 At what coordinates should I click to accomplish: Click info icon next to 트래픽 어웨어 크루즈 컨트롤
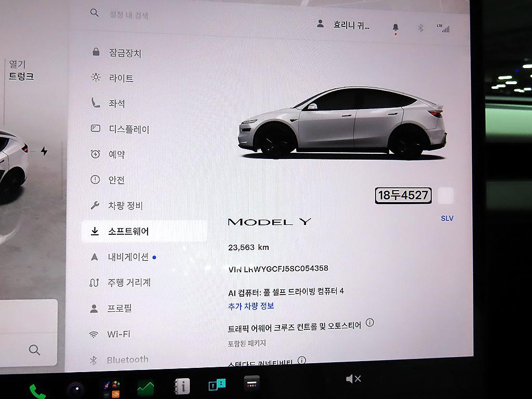pyautogui.click(x=370, y=322)
